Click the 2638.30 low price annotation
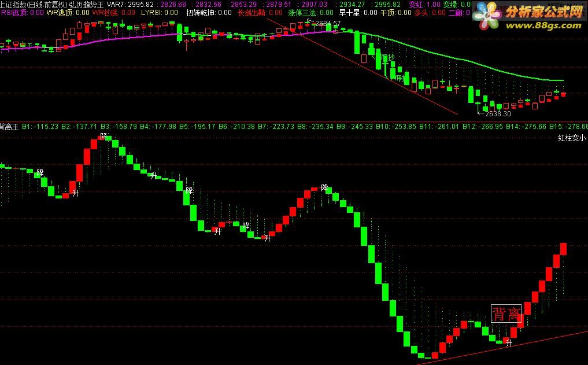588x365 pixels. [x=498, y=113]
